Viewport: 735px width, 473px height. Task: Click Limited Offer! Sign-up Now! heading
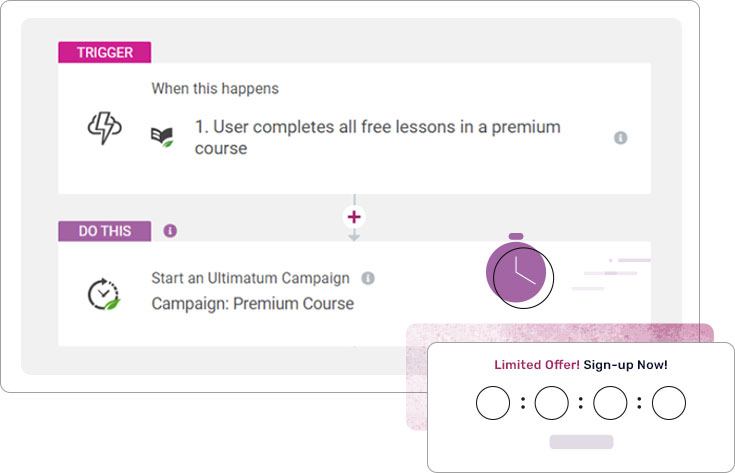point(581,365)
